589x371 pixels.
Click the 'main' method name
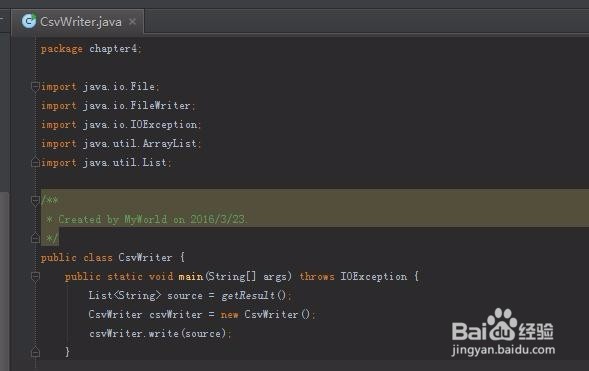(191, 277)
